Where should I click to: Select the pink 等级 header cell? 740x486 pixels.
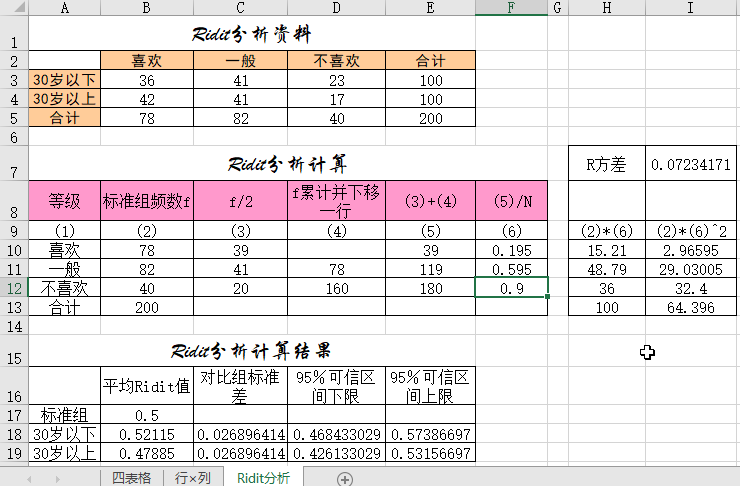click(x=64, y=200)
